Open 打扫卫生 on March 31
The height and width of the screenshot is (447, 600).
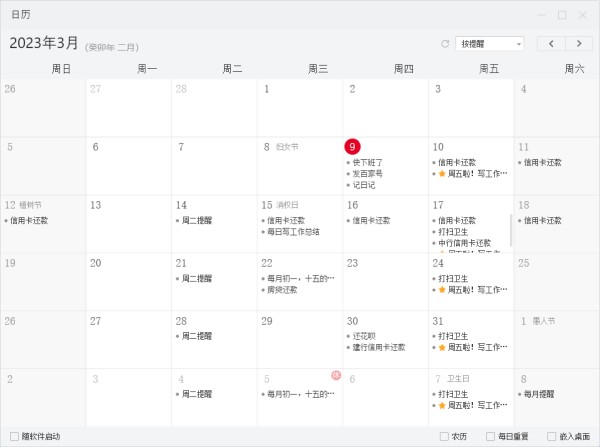tap(453, 336)
